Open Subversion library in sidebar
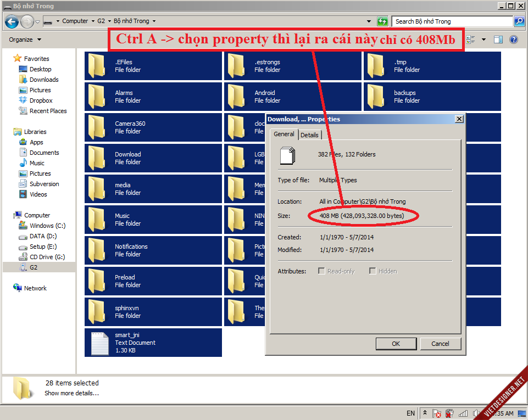Viewport: 528px width, 420px height. pos(40,184)
